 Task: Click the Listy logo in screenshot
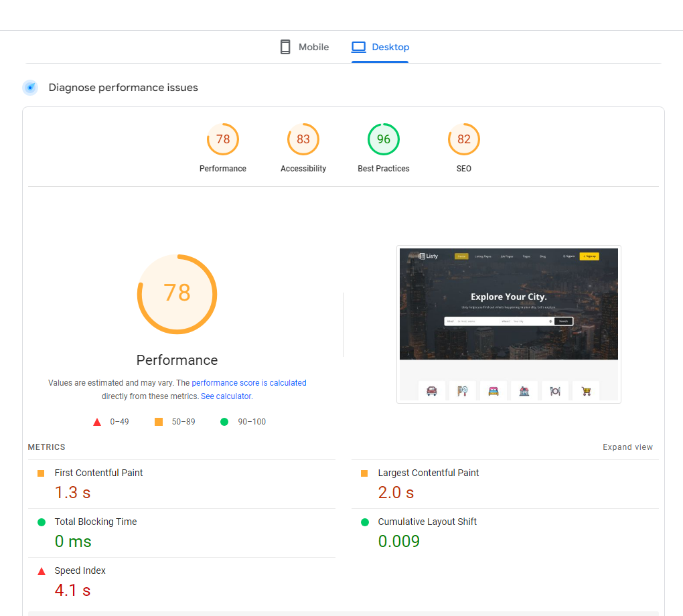[428, 256]
